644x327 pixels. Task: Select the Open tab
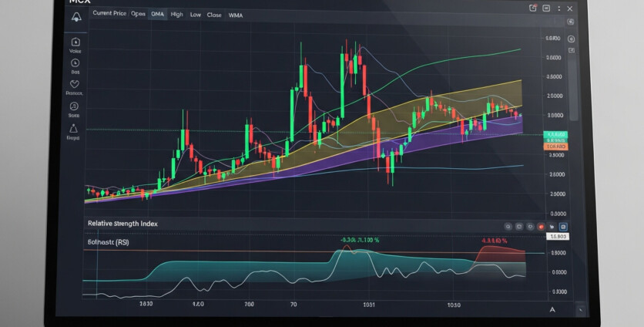click(x=138, y=14)
